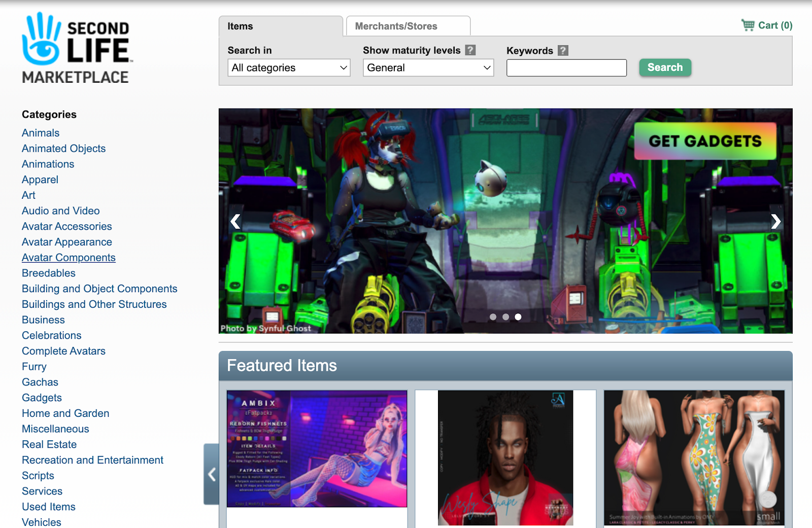Image resolution: width=812 pixels, height=528 pixels.
Task: Browse the Apparel category
Action: pos(40,180)
